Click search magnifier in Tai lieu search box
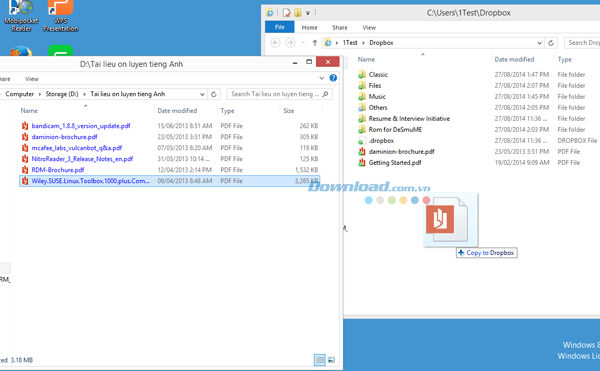600x371 pixels. click(x=325, y=94)
